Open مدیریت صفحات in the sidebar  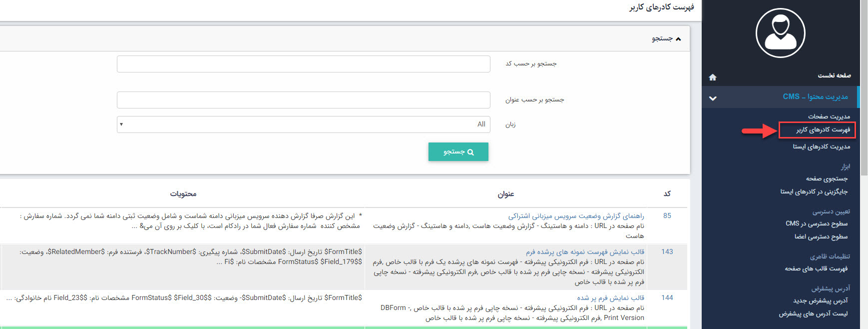pyautogui.click(x=829, y=116)
